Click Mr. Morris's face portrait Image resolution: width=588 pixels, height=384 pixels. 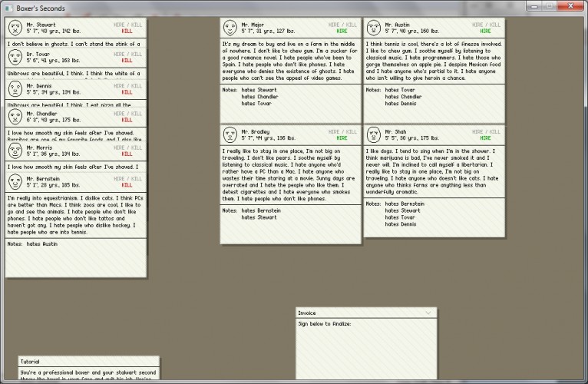pos(15,151)
